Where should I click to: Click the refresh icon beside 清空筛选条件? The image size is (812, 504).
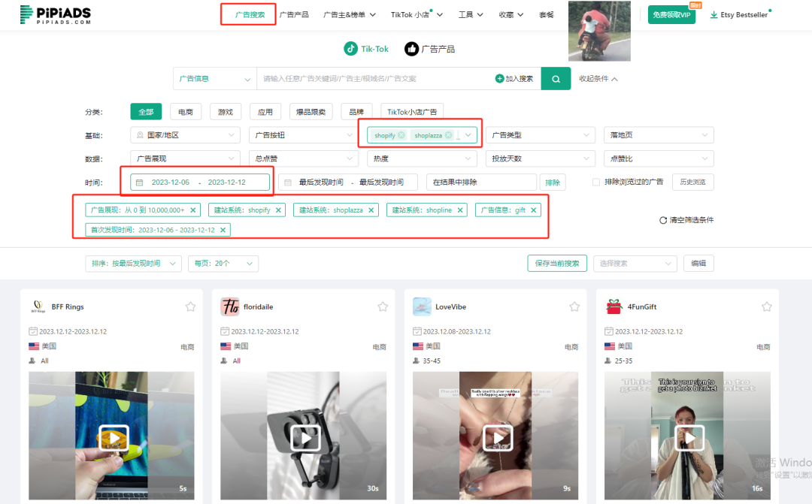click(663, 220)
